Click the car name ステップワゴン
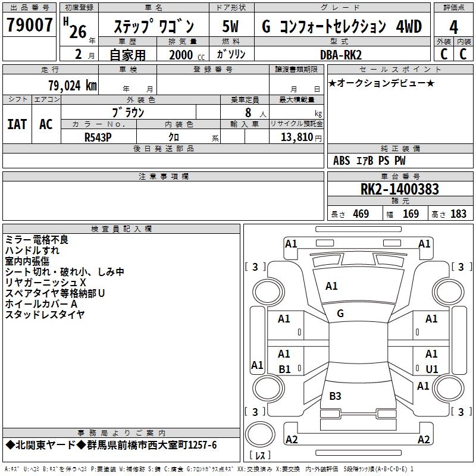Image resolution: width=476 pixels, height=476 pixels. [154, 27]
